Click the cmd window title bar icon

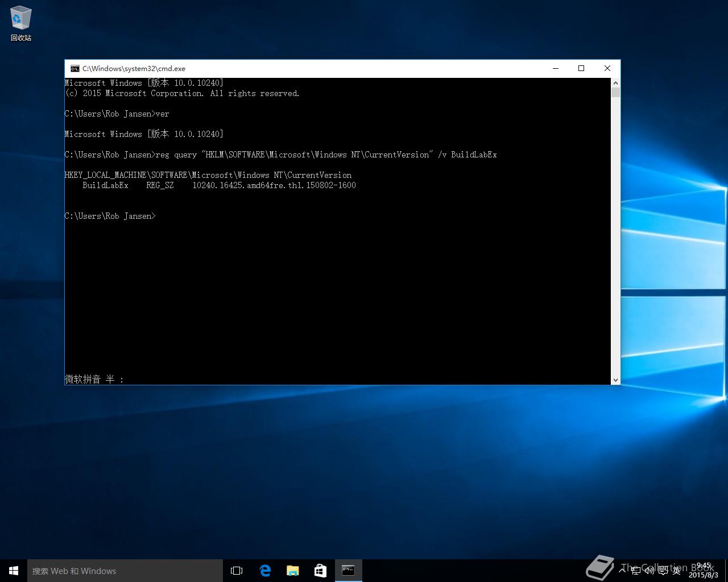tap(75, 68)
